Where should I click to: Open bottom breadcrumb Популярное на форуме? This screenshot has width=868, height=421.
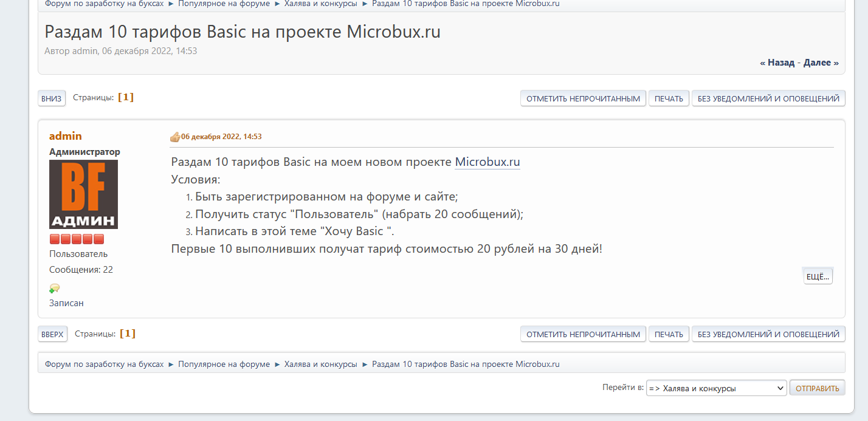point(224,365)
